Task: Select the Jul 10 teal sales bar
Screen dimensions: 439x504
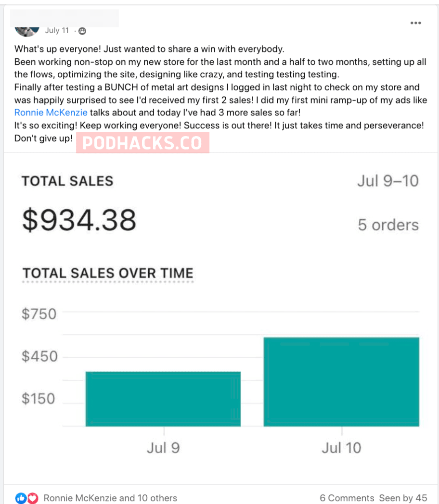Action: point(341,382)
